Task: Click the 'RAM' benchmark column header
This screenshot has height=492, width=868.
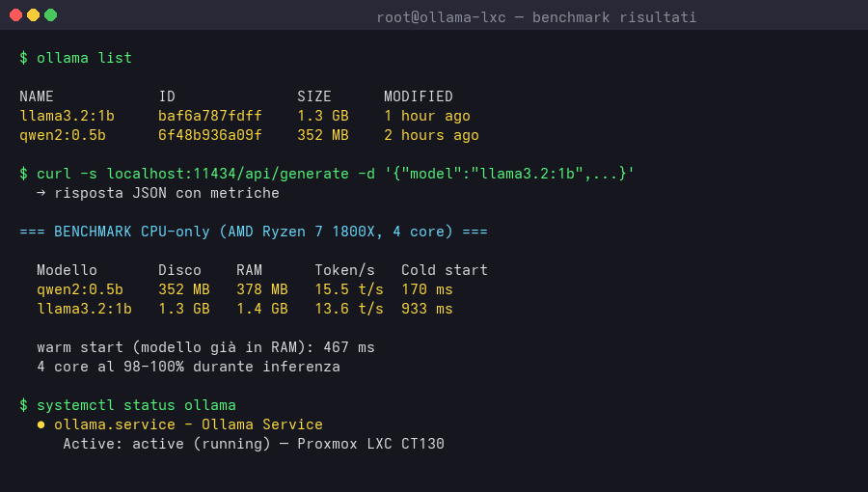Action: (x=249, y=270)
